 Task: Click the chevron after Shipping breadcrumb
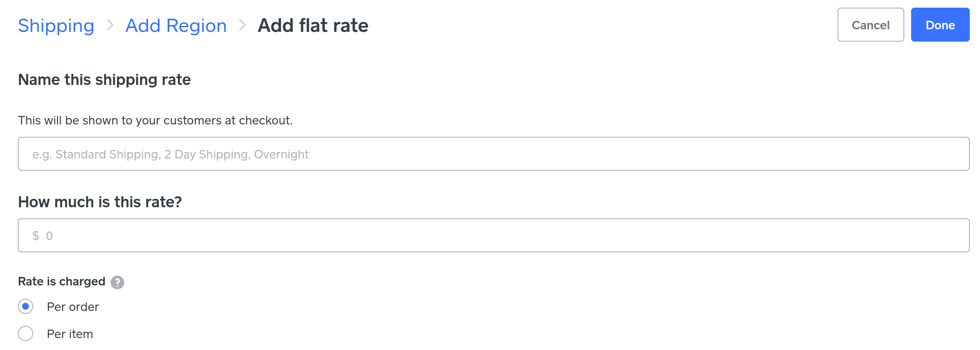[110, 25]
